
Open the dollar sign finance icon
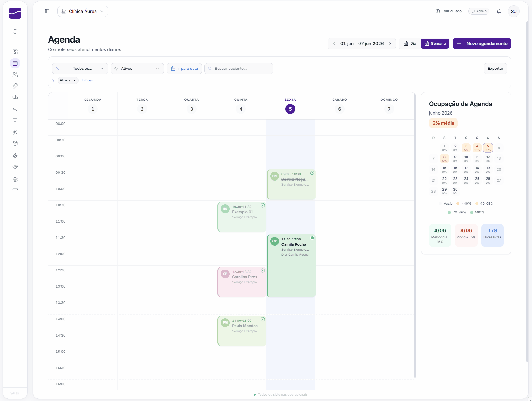[x=15, y=110]
